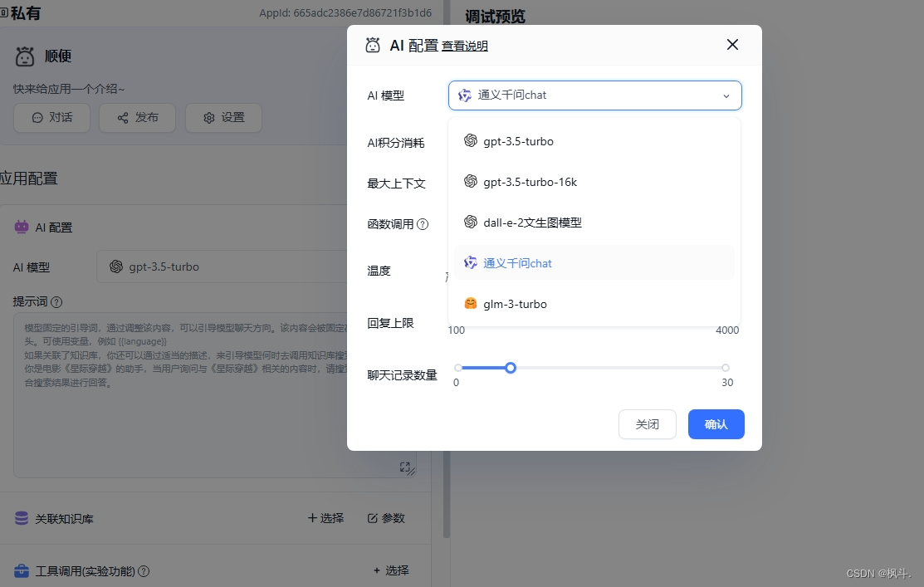Click the database icon beside 关联知识库
Image resolution: width=924 pixels, height=587 pixels.
pos(22,518)
